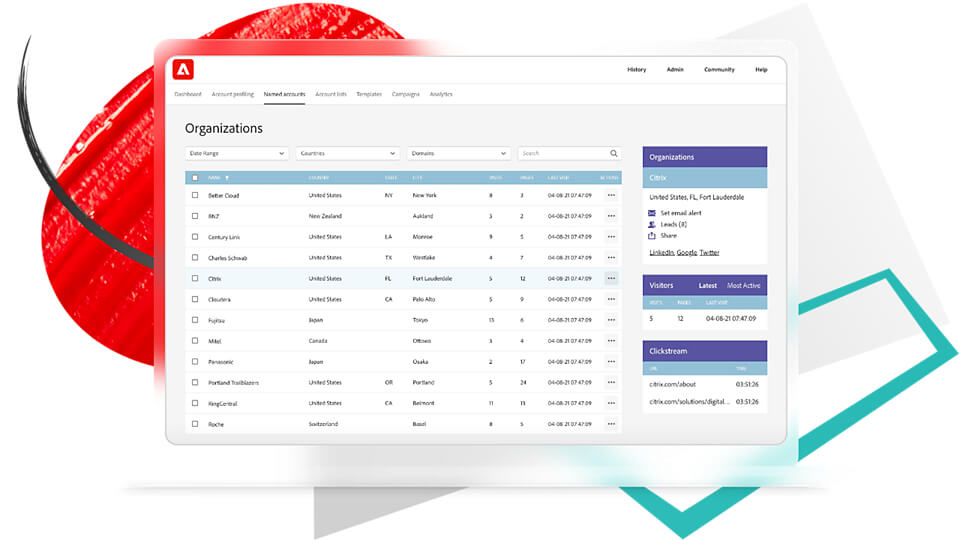Open the Analytics tab
Image resolution: width=960 pixels, height=540 pixels.
[x=441, y=94]
